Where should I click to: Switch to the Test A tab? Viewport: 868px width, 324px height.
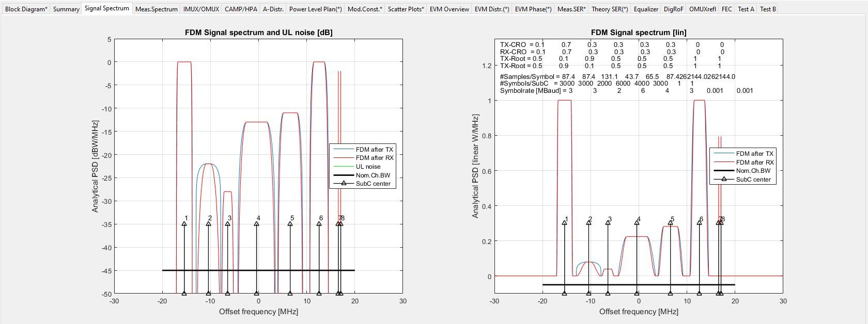(x=746, y=9)
